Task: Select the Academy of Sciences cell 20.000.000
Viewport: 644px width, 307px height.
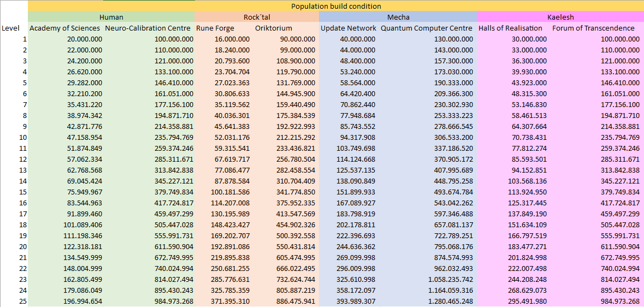Action: [x=85, y=39]
